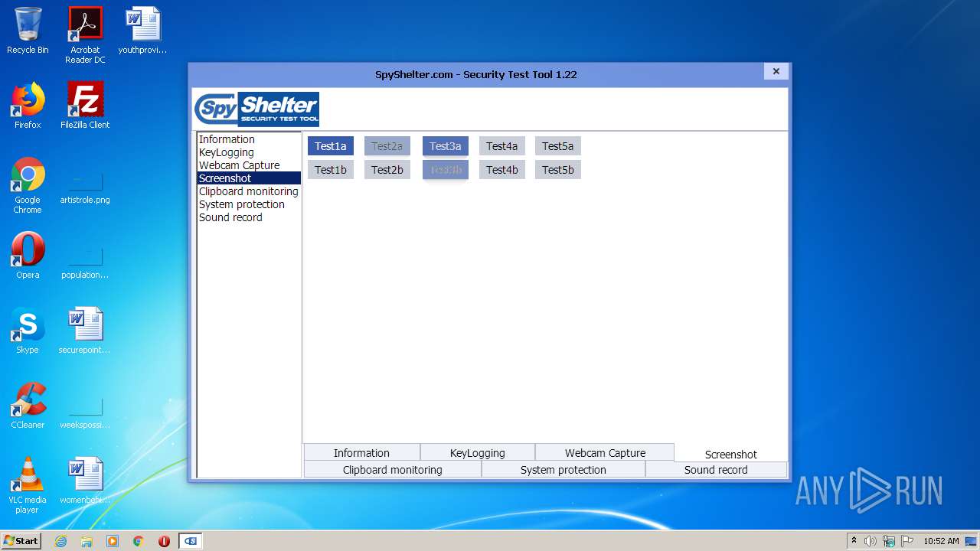Screen dimensions: 980x551
Task: Select Screenshot in the left list
Action: tap(249, 178)
